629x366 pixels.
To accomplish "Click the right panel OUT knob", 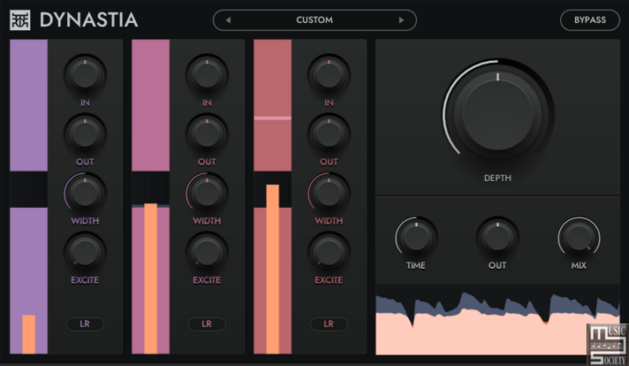I will pos(497,237).
